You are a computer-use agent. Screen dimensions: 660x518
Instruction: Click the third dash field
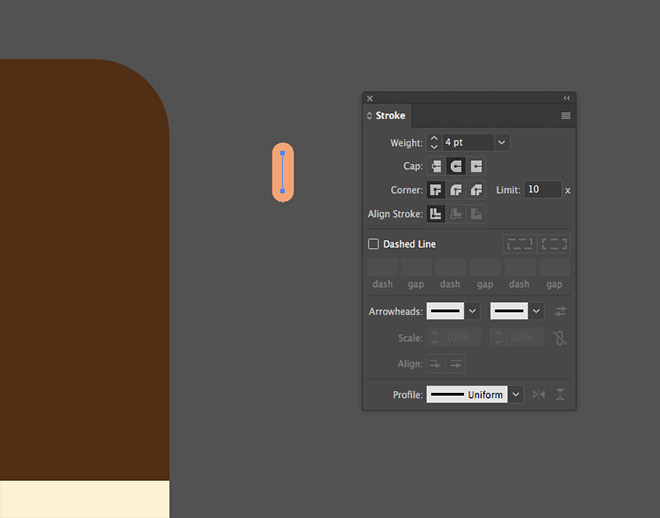[520, 267]
